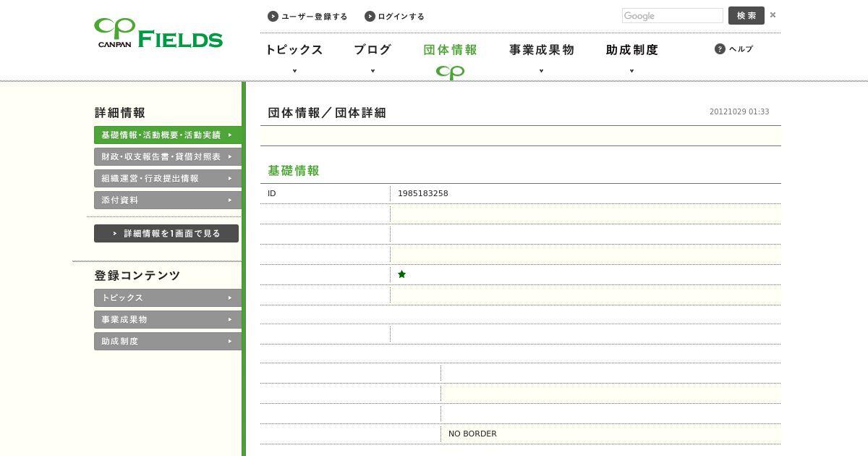Open トピックス under 登録コンテンツ sidebar
Screen dimensions: 868x456
click(x=168, y=297)
